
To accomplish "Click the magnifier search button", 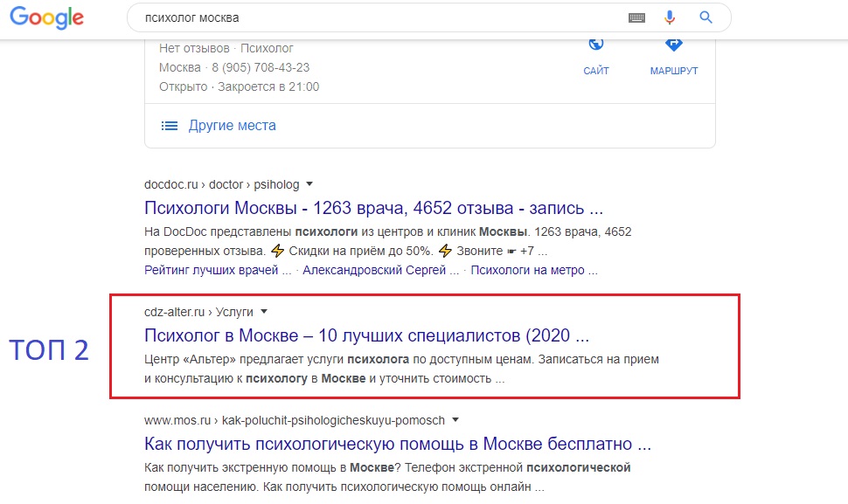I will (x=706, y=17).
